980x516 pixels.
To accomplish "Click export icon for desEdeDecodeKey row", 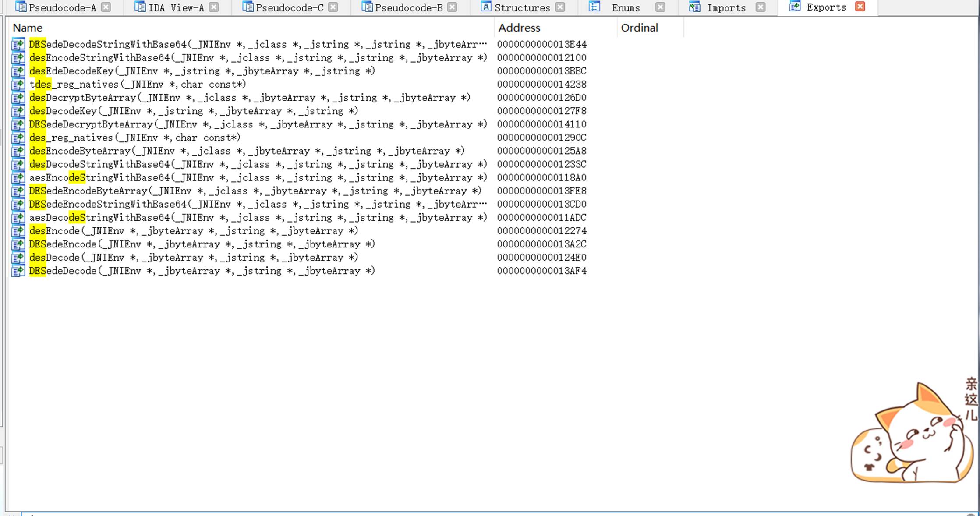I will click(18, 71).
